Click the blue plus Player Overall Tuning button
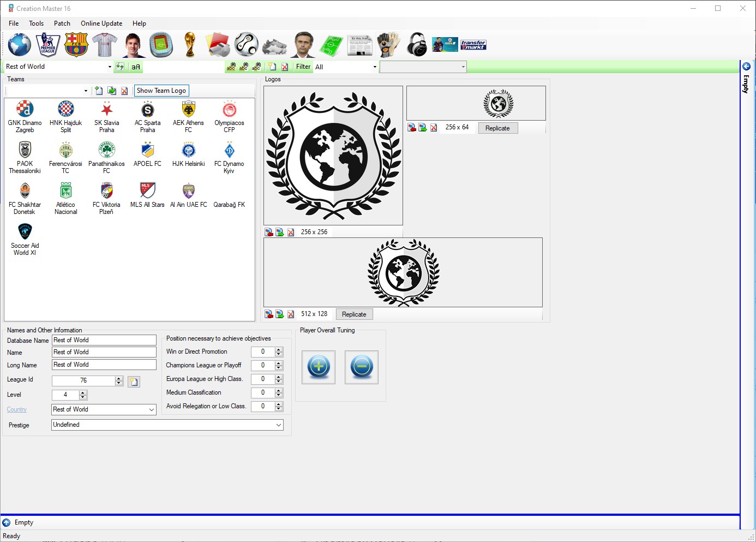This screenshot has height=542, width=756. 319,367
